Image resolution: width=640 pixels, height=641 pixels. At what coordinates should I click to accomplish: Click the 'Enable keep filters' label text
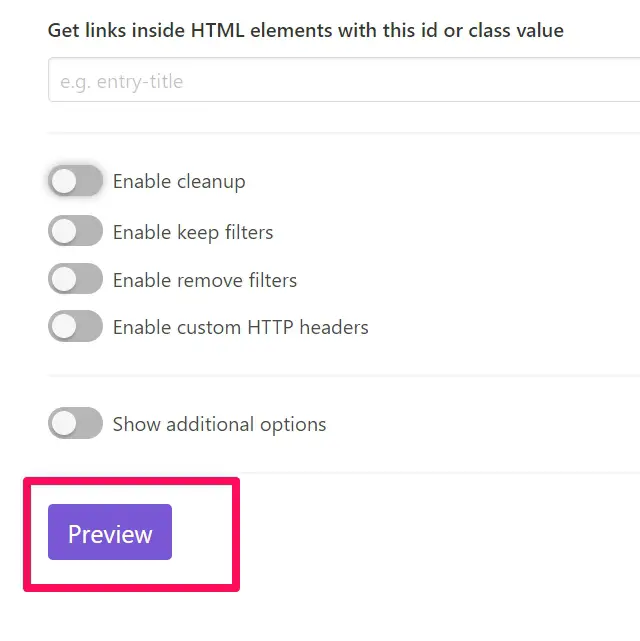tap(193, 232)
